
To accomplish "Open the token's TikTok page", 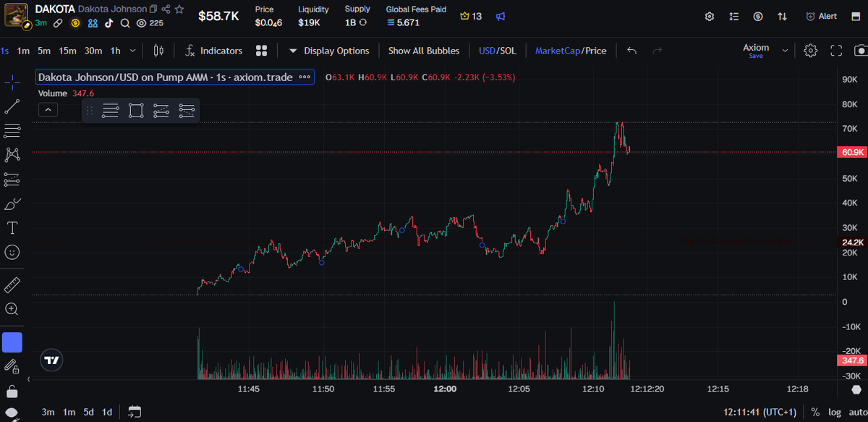I will (109, 23).
